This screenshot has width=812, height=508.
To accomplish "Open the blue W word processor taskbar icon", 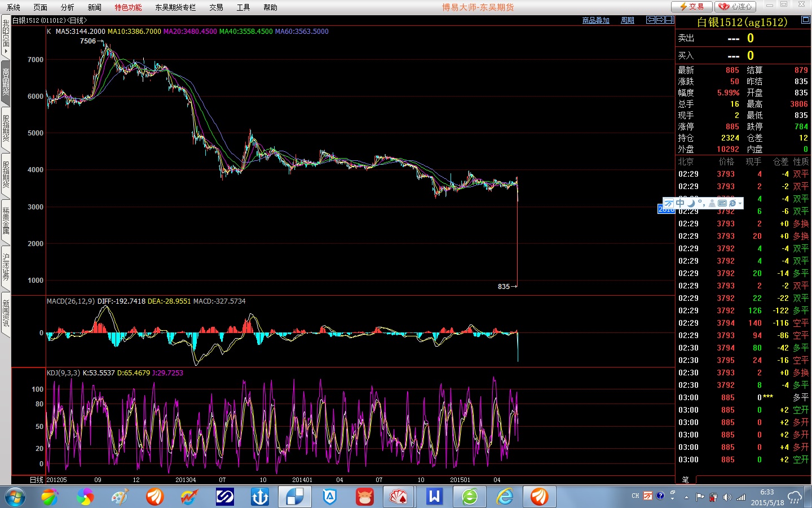I will pos(434,497).
